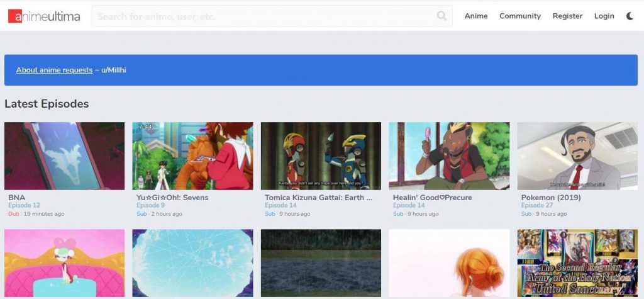Image resolution: width=644 pixels, height=299 pixels.
Task: Click the u/Millhi username text
Action: [114, 70]
